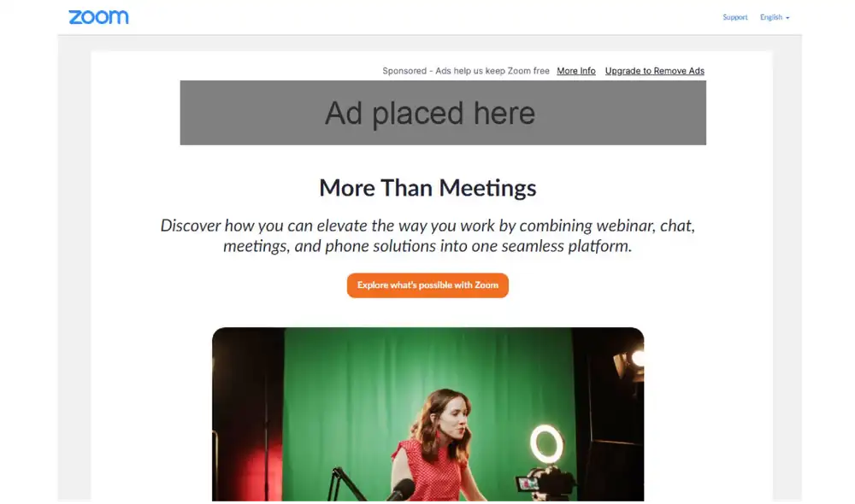Click Explore what's possible with Zoom button
This screenshot has height=504, width=855.
click(x=427, y=285)
